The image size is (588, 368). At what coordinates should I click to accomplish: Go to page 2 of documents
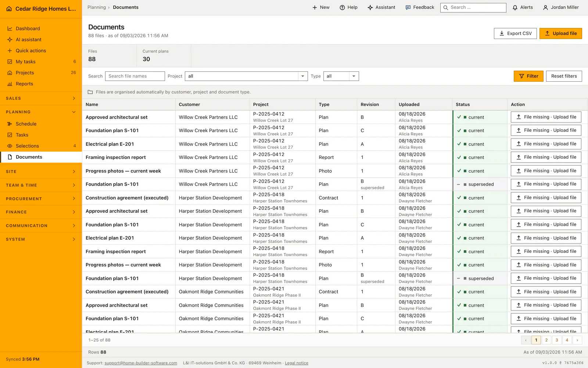coord(546,340)
